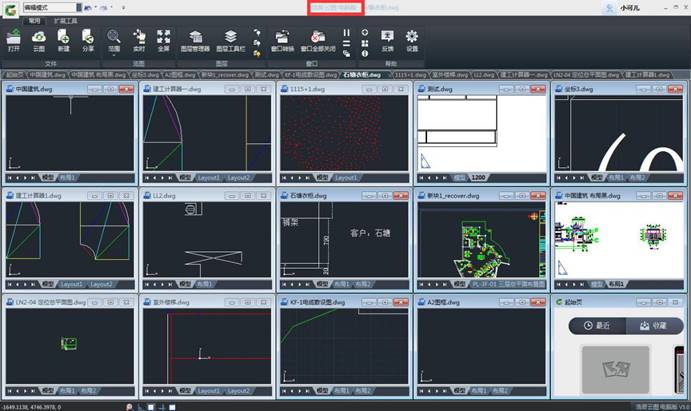Open the 图层管理器 layer manager
The image size is (691, 411).
click(195, 38)
